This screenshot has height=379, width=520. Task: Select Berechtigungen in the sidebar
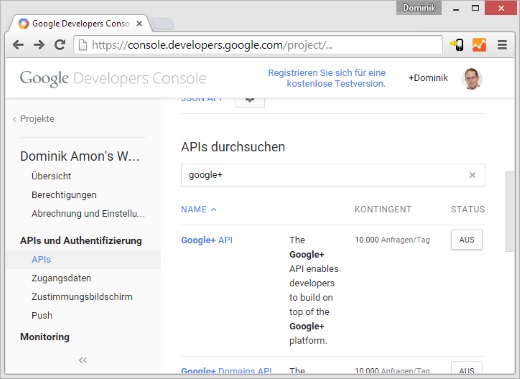(64, 195)
